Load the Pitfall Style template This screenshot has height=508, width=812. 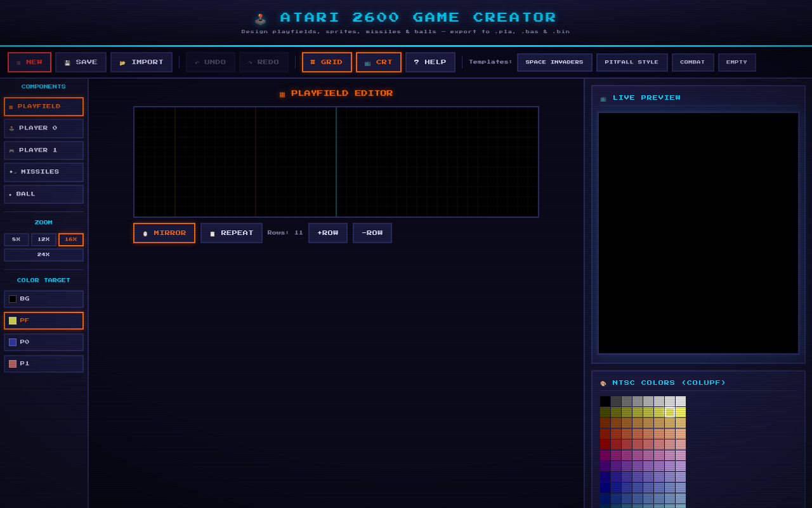pyautogui.click(x=632, y=62)
